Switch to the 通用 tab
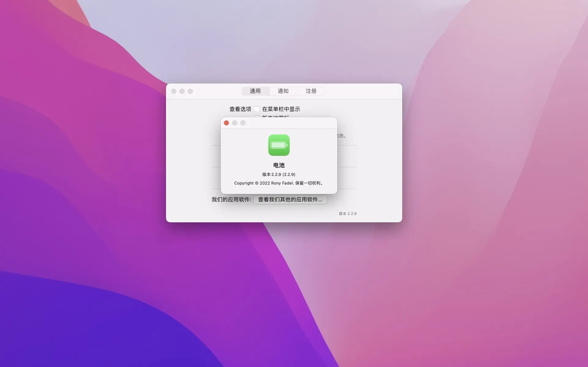The width and height of the screenshot is (588, 367). point(255,91)
